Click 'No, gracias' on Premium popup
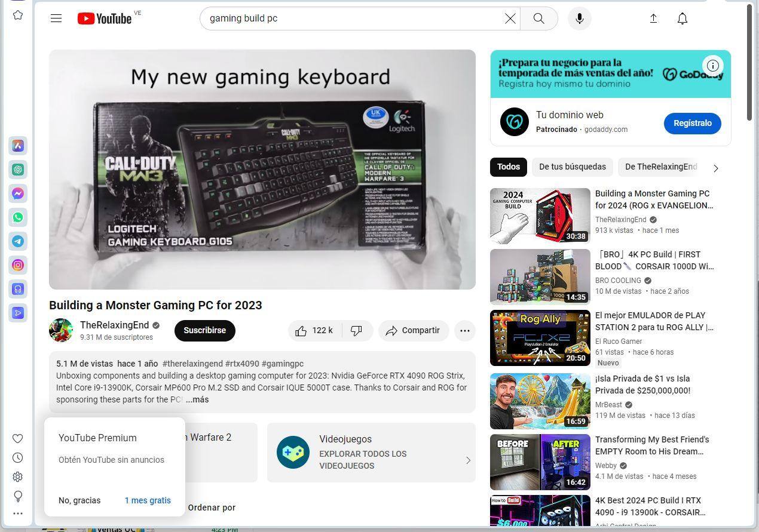The width and height of the screenshot is (759, 532). (79, 500)
